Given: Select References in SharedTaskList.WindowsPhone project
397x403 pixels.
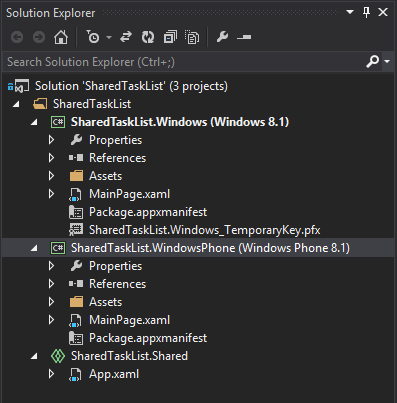Looking at the screenshot, I should coord(117,284).
